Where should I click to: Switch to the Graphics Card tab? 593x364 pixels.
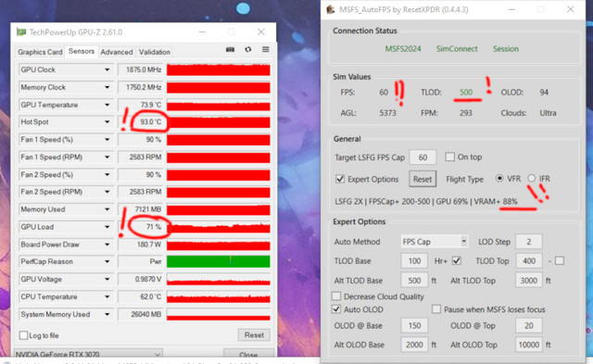coord(40,52)
